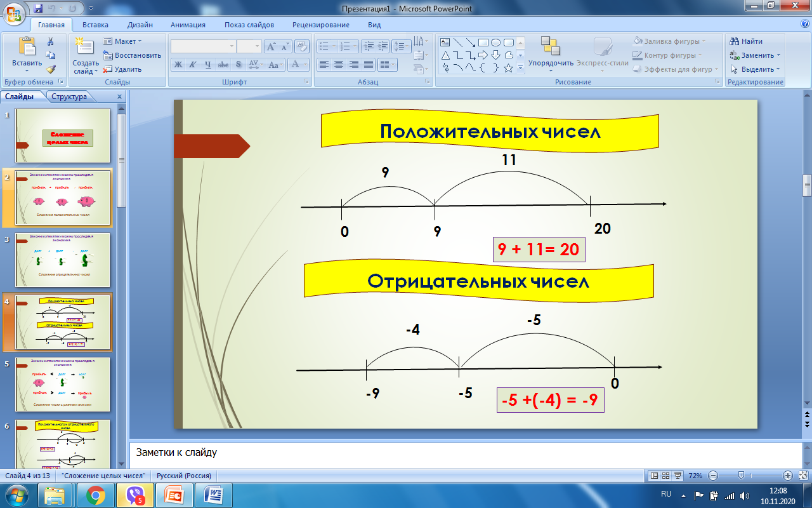This screenshot has width=812, height=508.
Task: Open the Вставка ribbon tab
Action: click(95, 25)
